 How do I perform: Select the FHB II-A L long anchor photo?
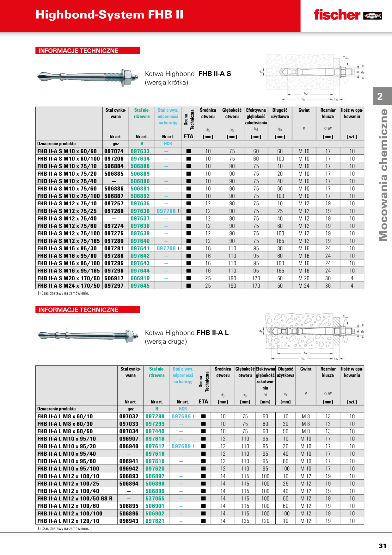click(88, 336)
